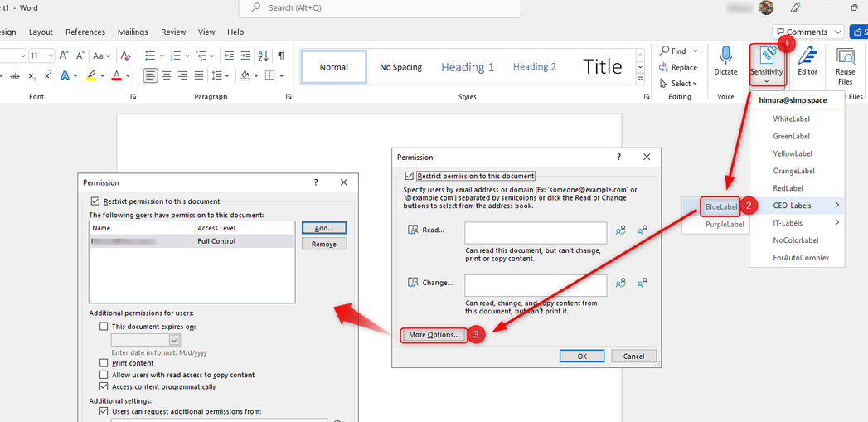
Task: Shrink font size with decrease font icon
Action: coord(80,56)
